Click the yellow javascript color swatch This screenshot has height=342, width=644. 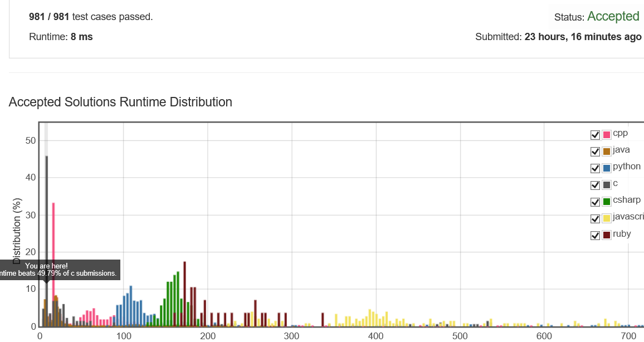click(x=607, y=218)
